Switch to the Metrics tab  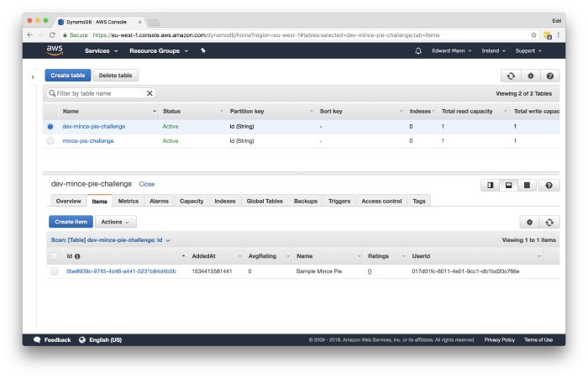[129, 201]
